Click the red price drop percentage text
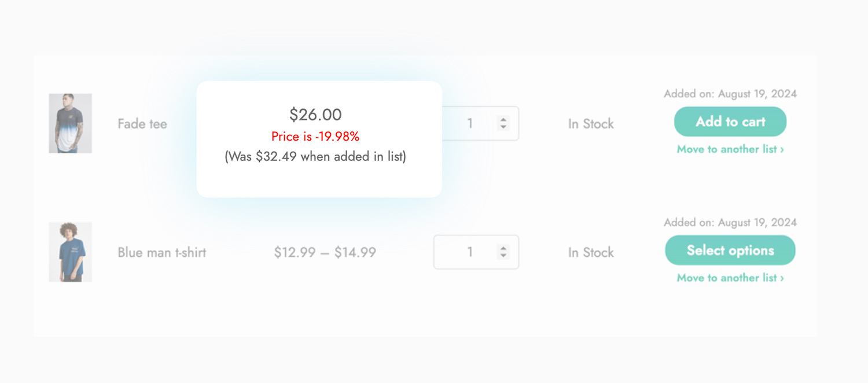Viewport: 868px width, 383px height. pos(315,137)
